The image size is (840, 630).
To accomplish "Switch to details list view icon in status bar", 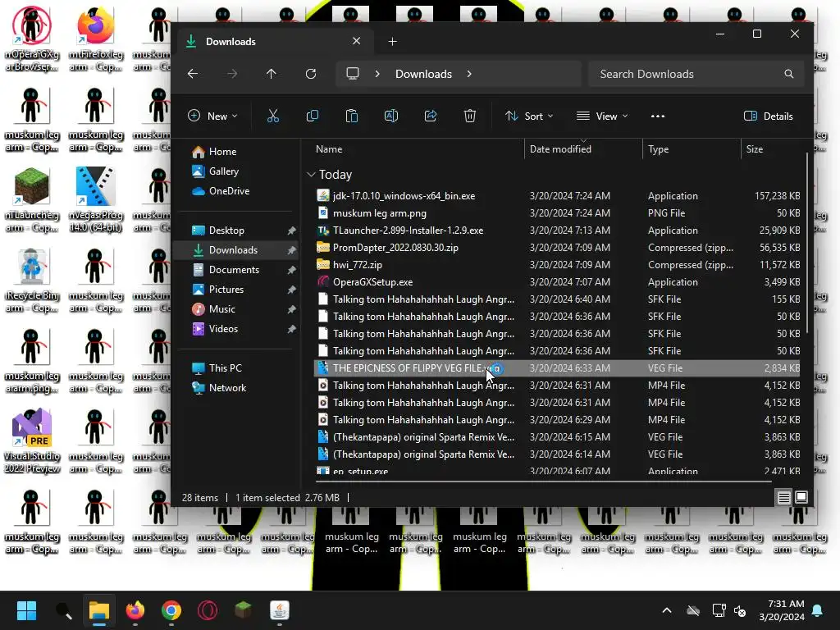I will 783,498.
